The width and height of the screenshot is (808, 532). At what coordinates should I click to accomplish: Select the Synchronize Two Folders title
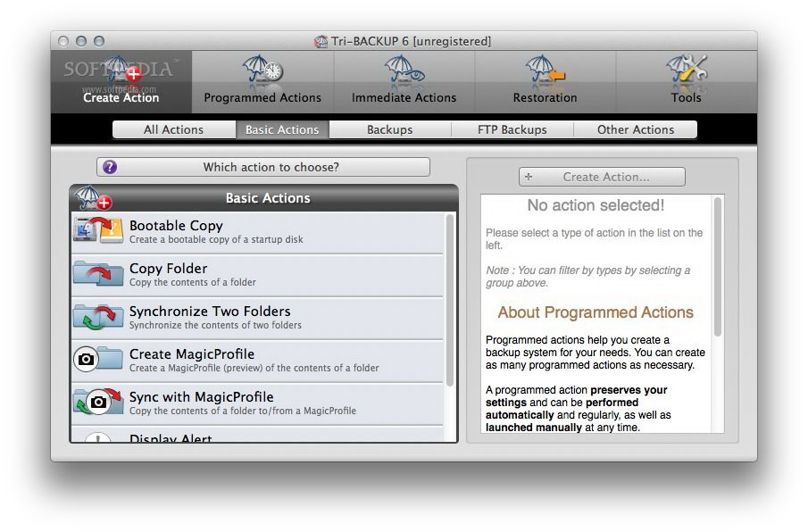(210, 311)
